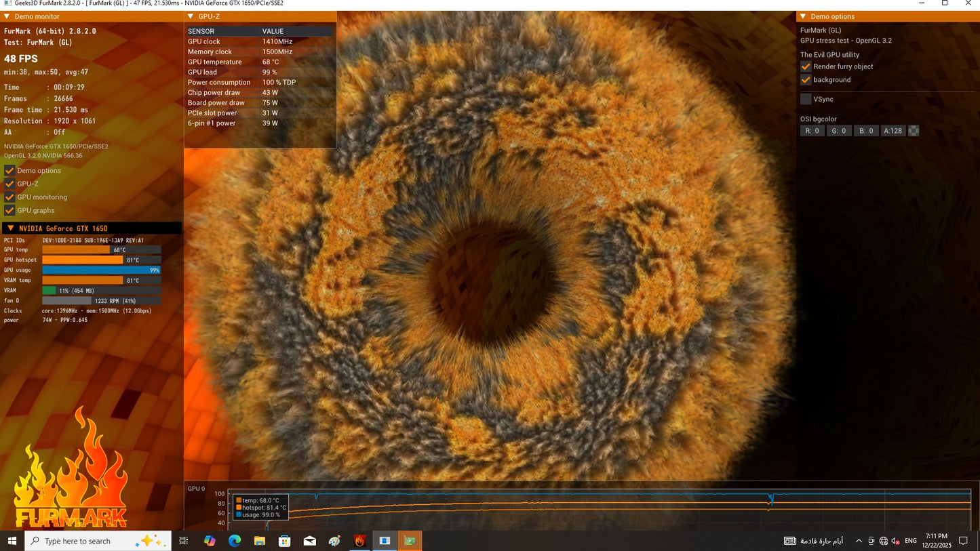
Task: Uncheck the Demo options checkbox
Action: click(x=9, y=171)
